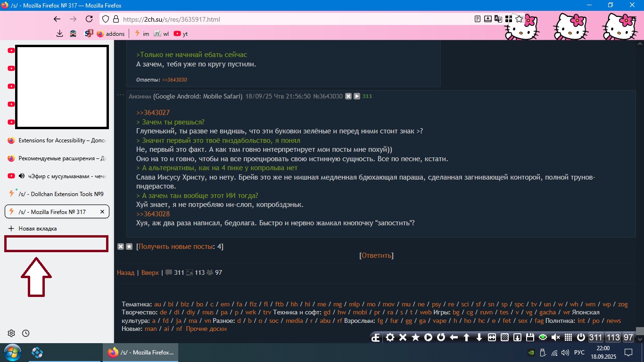644x362 pixels.
Task: Click the 'Ответить' reply link
Action: [x=376, y=255]
